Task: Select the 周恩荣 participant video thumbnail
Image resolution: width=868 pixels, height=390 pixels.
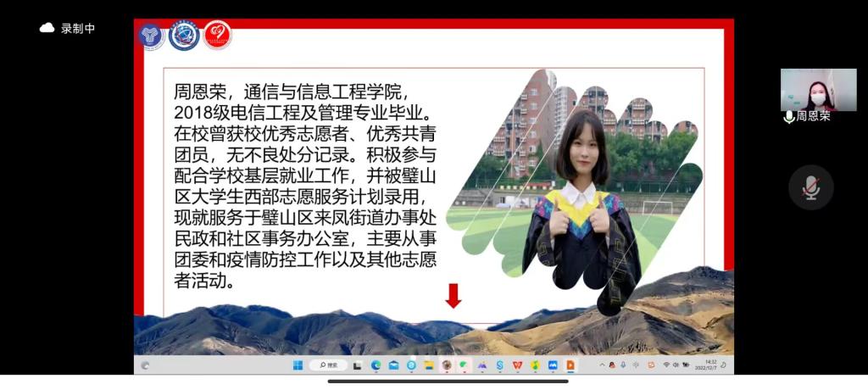Action: (818, 90)
